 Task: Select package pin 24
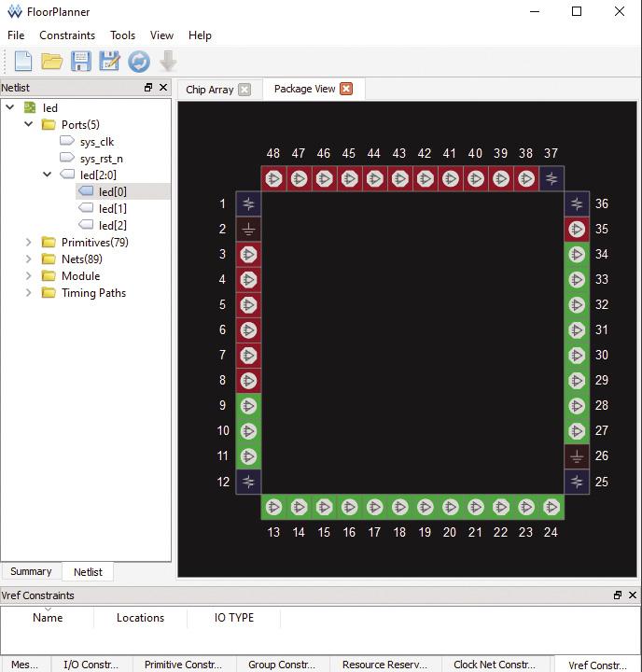pyautogui.click(x=551, y=507)
